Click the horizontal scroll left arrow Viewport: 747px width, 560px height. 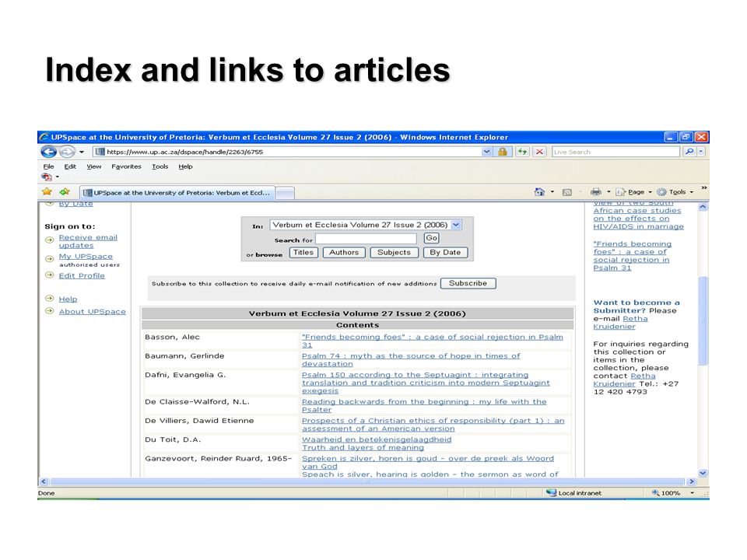[44, 481]
